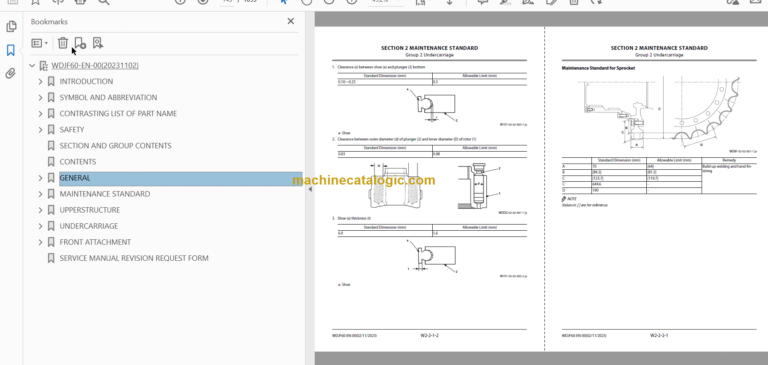Go to SYMBOL AND ABBREVIATION bookmark
Image resolution: width=768 pixels, height=365 pixels.
click(x=108, y=97)
